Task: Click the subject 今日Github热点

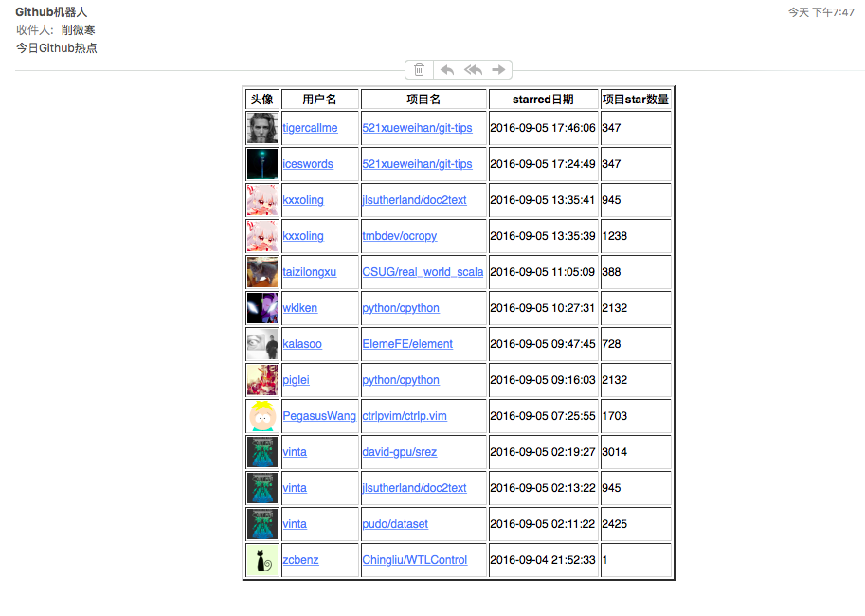Action: pos(56,48)
